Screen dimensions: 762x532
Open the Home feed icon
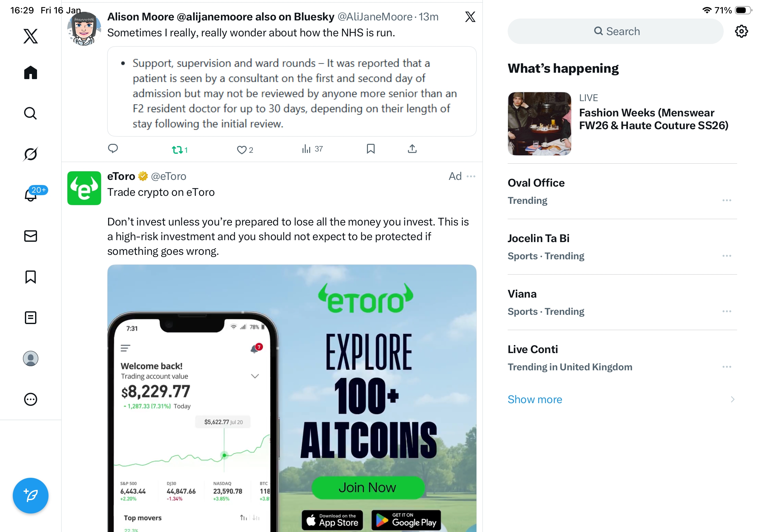(x=31, y=72)
